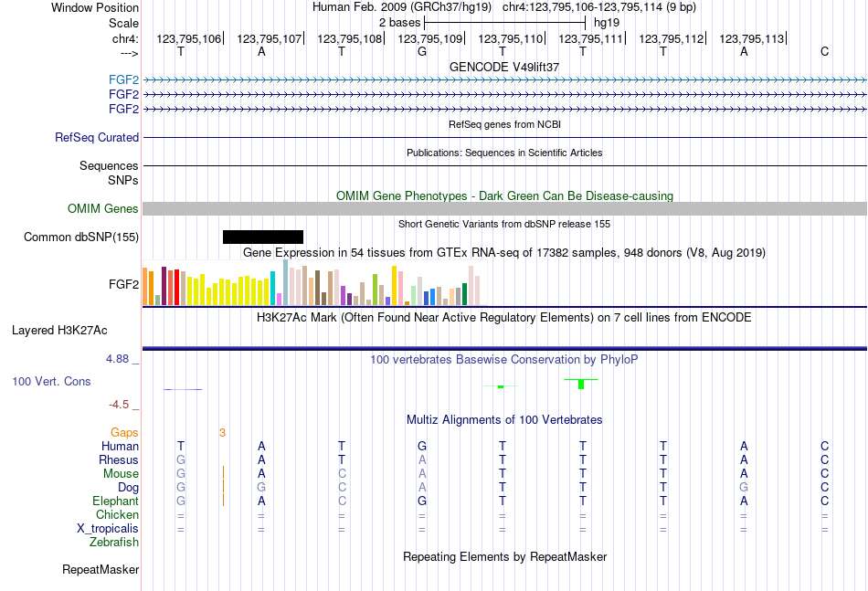Screen dimensions: 868x591
Task: Select the Human alignment row label
Action: click(x=120, y=446)
